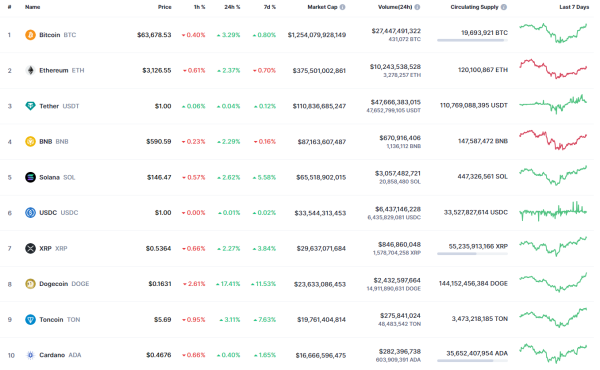
Task: Sort by the Price column header
Action: pyautogui.click(x=165, y=7)
